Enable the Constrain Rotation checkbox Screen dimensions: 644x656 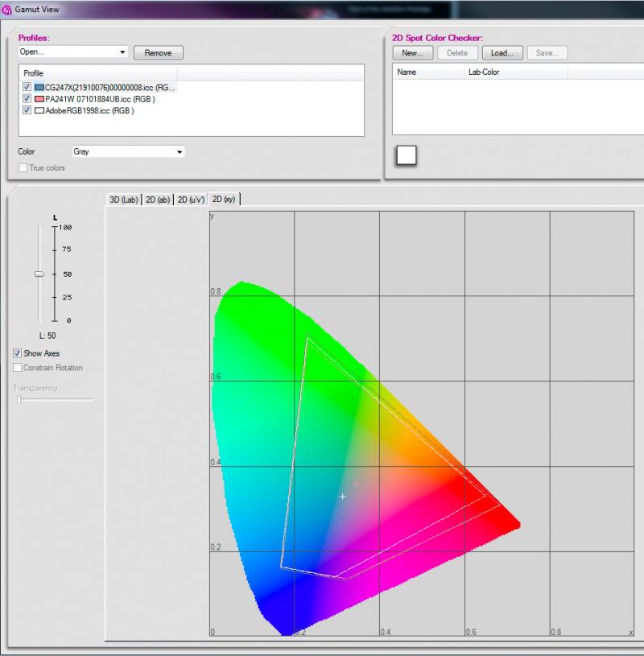(17, 368)
